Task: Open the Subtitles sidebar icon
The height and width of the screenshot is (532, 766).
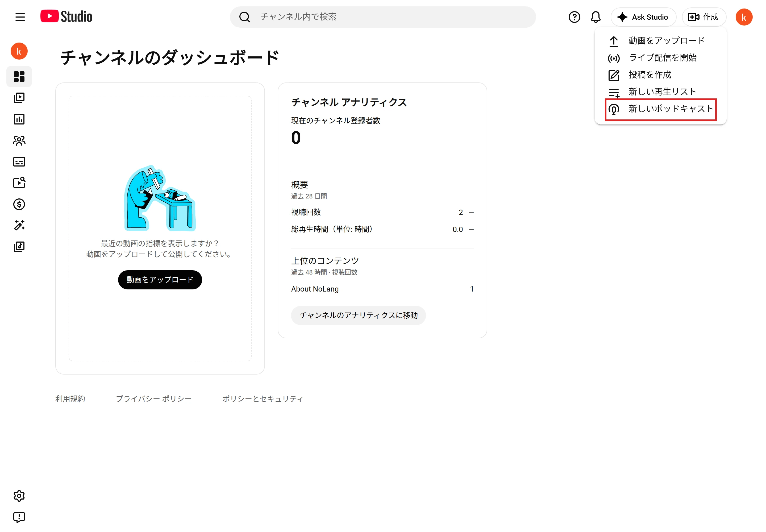Action: pos(19,162)
